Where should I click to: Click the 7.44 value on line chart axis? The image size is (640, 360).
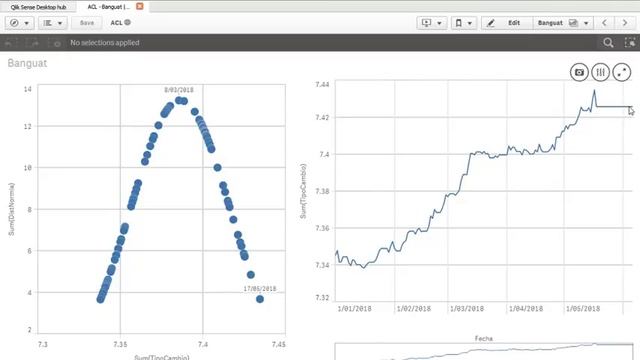[x=322, y=84]
